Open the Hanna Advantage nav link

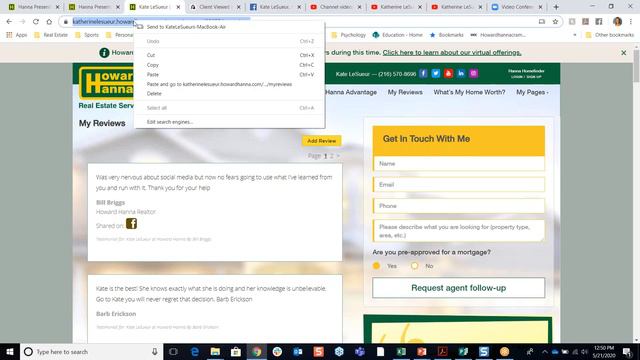click(351, 92)
